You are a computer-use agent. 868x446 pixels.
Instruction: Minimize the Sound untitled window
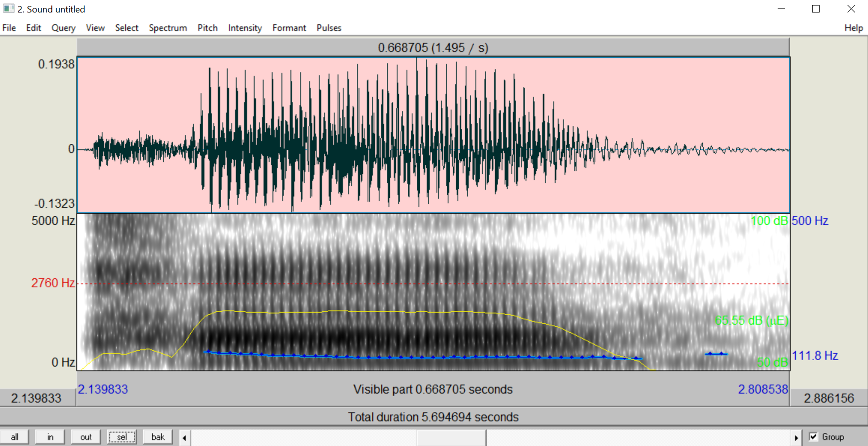click(782, 8)
